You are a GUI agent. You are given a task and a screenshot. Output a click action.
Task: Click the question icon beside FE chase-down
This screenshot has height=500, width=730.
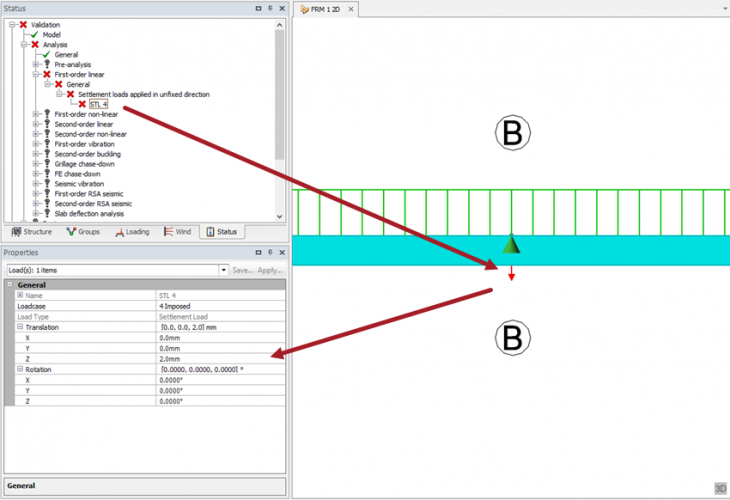(x=47, y=174)
